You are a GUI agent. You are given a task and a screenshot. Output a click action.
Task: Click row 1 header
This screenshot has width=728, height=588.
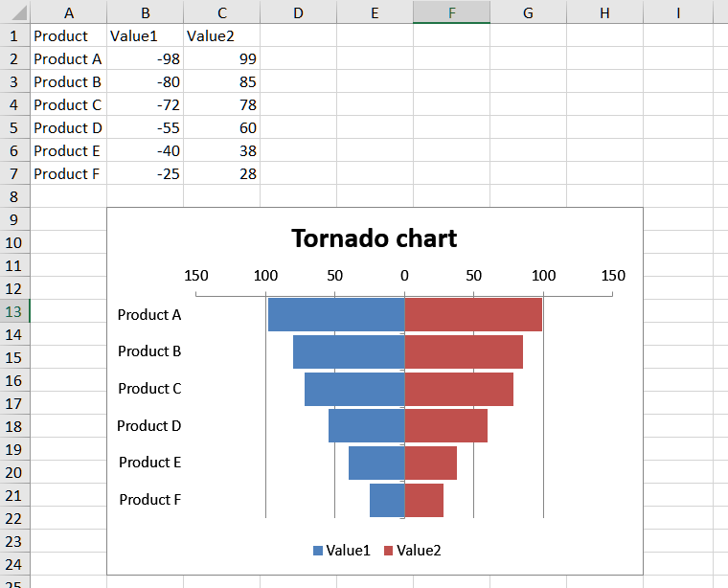[x=14, y=35]
